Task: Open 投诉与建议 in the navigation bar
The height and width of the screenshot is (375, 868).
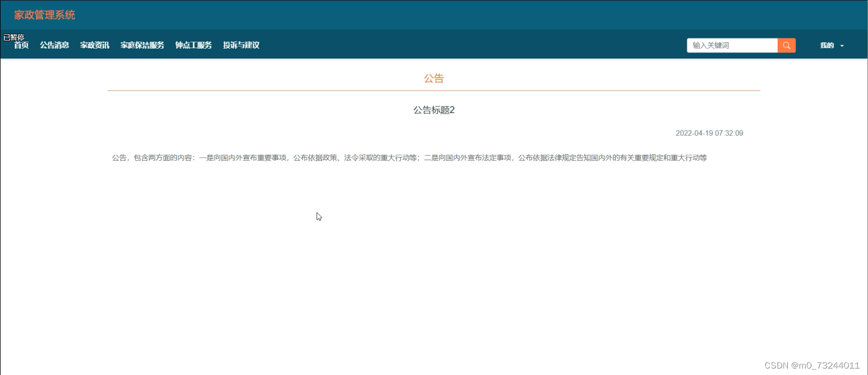Action: point(241,45)
